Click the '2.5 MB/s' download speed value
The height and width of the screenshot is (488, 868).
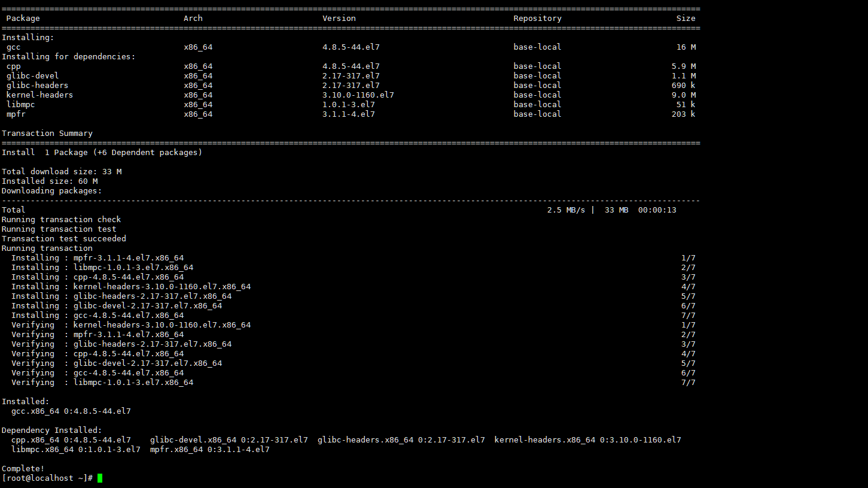(x=567, y=210)
